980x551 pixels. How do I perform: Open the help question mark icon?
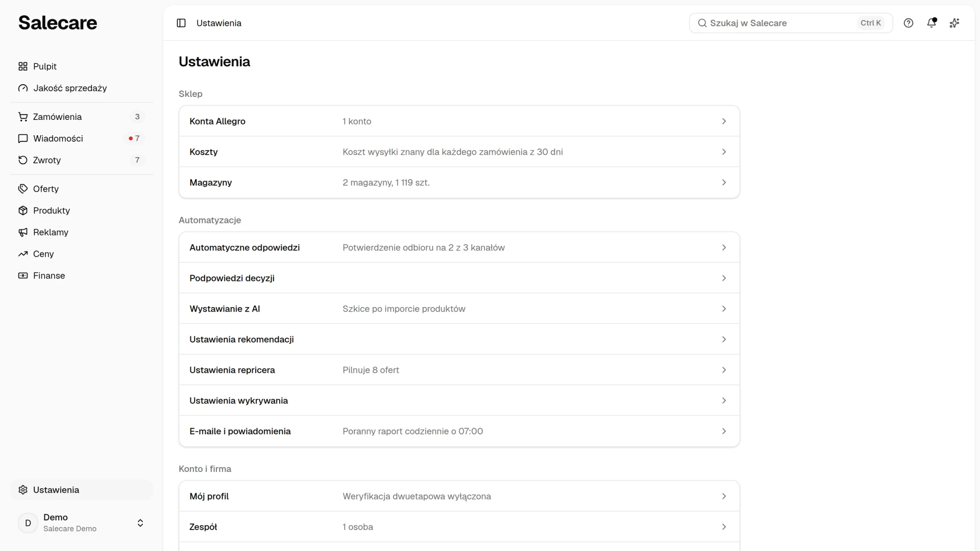(909, 23)
